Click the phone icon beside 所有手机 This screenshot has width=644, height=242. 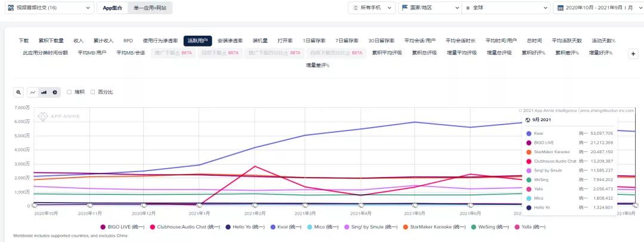click(355, 8)
